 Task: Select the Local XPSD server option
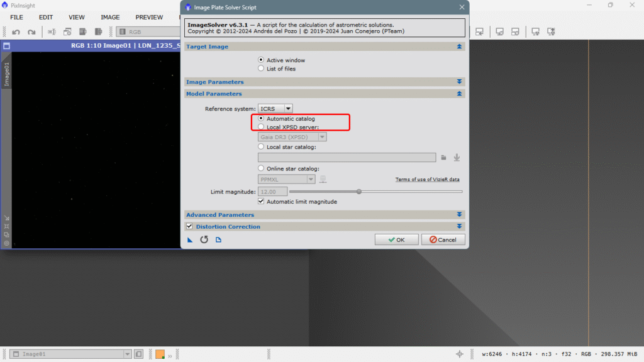(261, 127)
